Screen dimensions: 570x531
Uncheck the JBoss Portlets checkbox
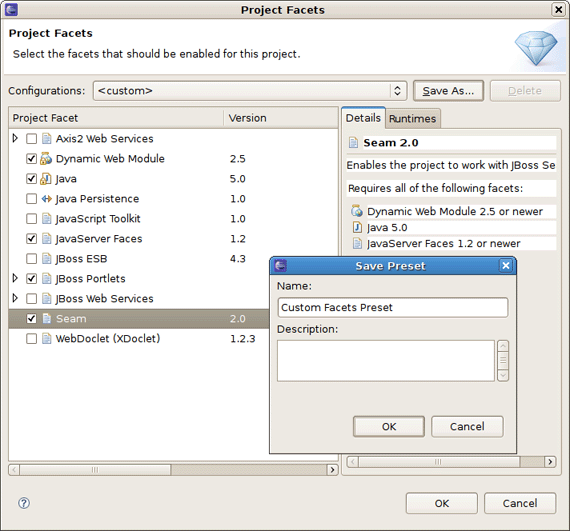[32, 278]
